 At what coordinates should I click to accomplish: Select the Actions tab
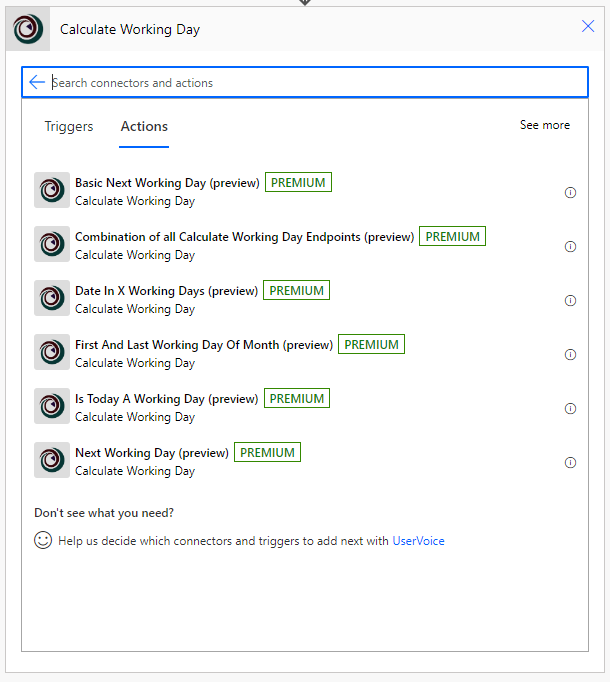coord(144,126)
